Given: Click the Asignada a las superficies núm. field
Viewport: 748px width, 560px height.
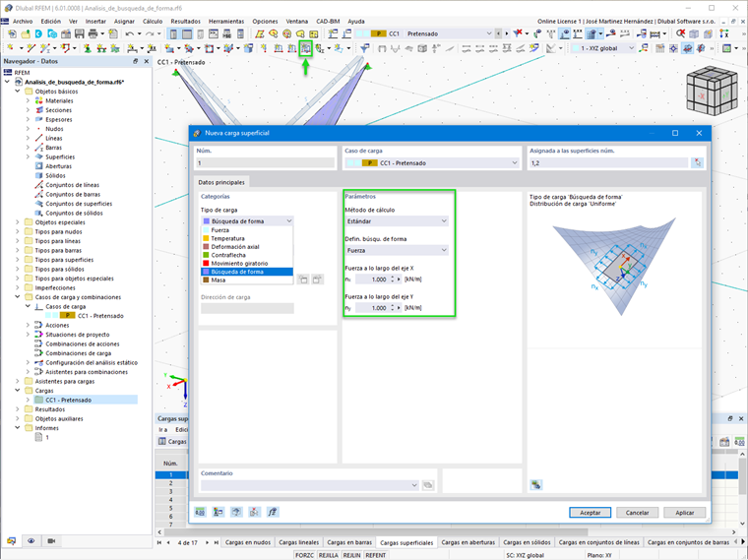Looking at the screenshot, I should coord(608,162).
